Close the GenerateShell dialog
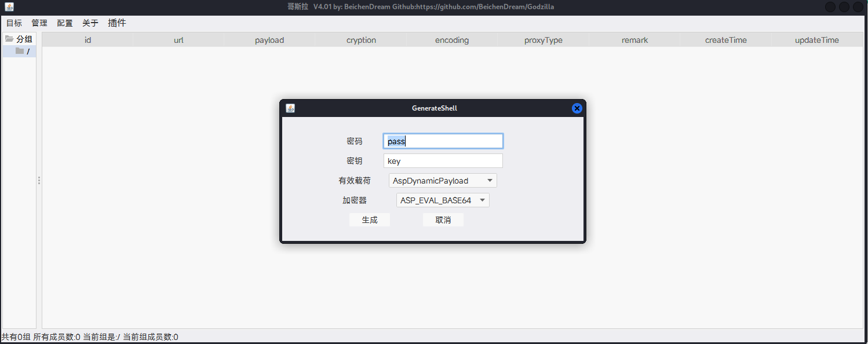Viewport: 868px width, 344px height. 577,108
